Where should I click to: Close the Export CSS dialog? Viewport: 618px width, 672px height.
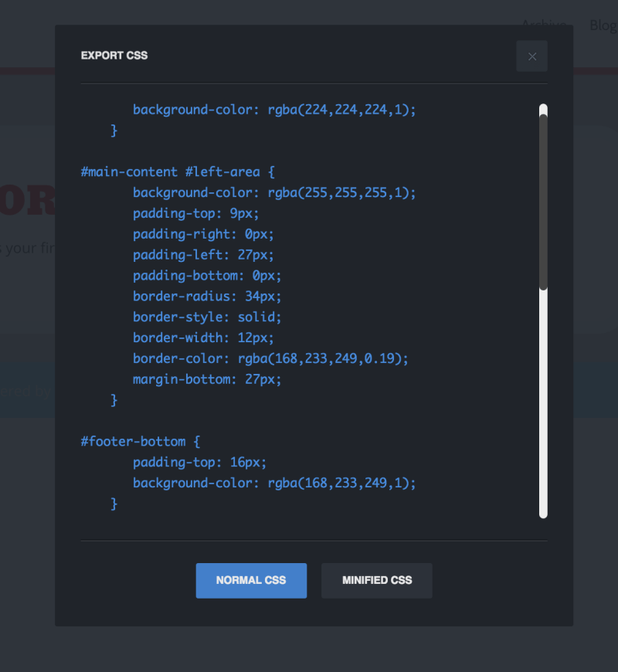531,56
